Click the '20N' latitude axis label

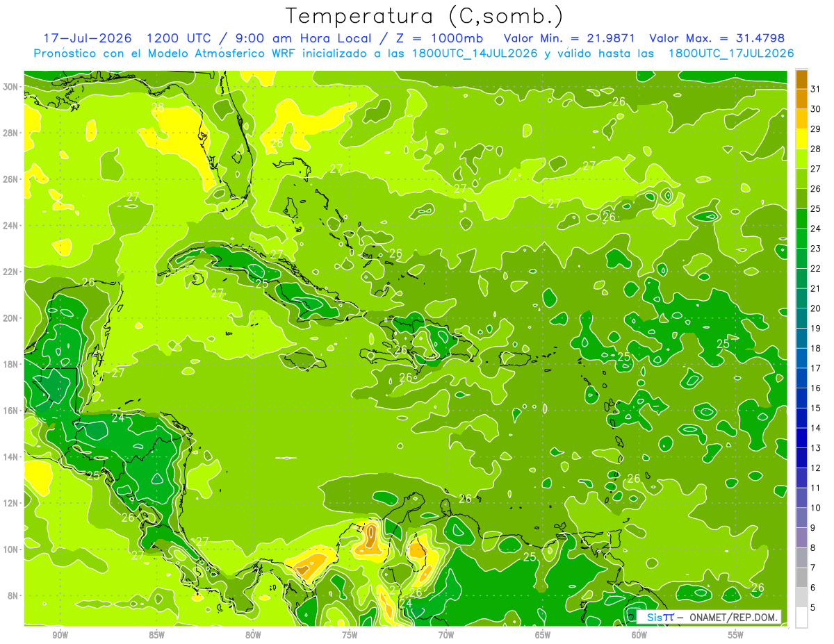pos(12,318)
